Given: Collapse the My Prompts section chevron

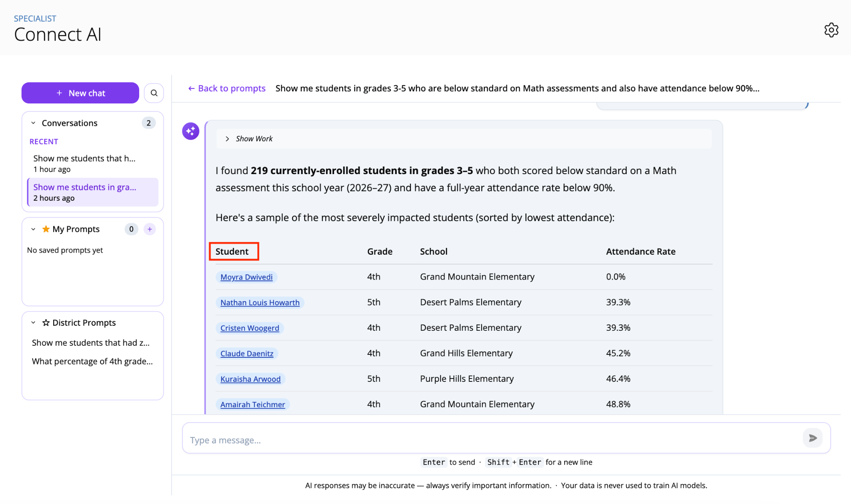Looking at the screenshot, I should coord(33,229).
